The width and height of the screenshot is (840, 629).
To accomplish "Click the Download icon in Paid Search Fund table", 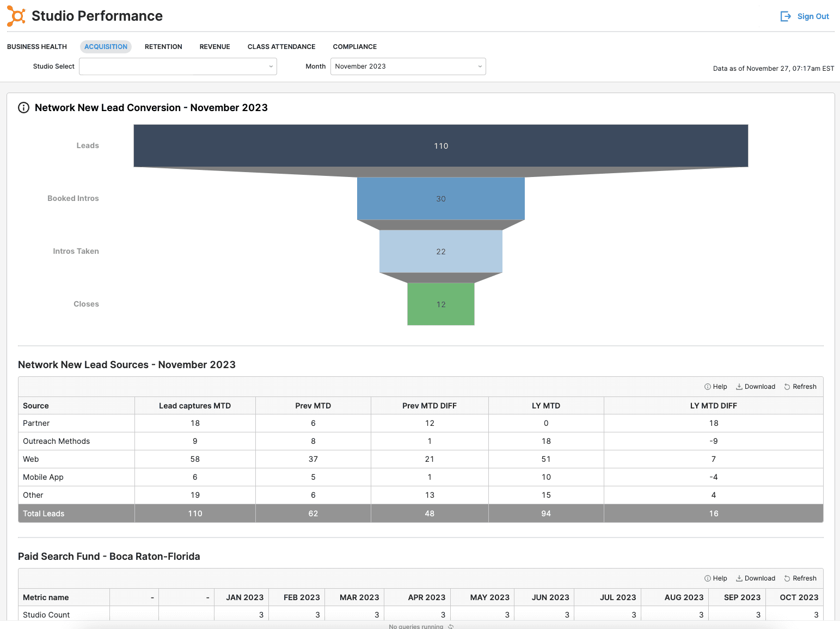I will 739,578.
